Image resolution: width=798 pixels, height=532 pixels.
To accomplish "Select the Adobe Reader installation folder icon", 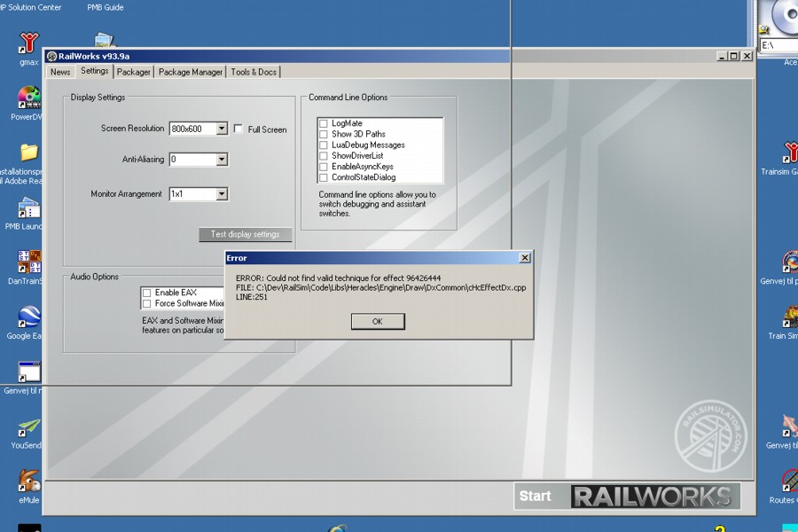I will (x=28, y=153).
